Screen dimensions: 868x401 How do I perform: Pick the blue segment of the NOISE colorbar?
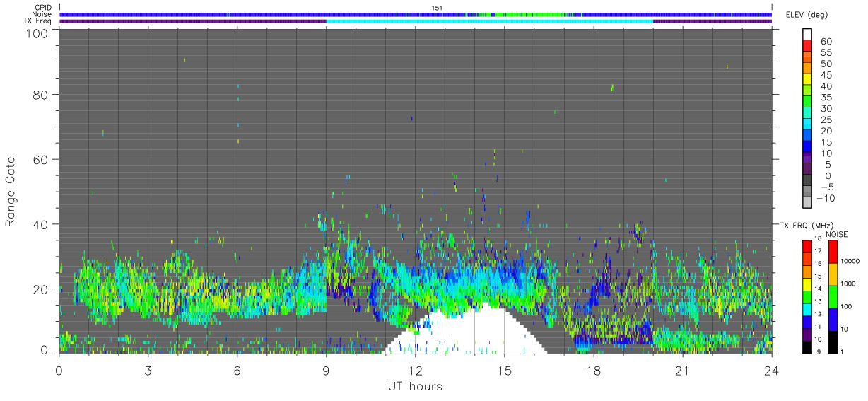click(832, 319)
